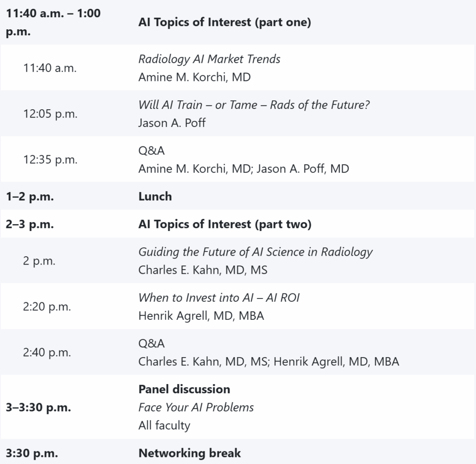The image size is (476, 464).
Task: Click the "Panel discussion" heading
Action: [x=184, y=389]
